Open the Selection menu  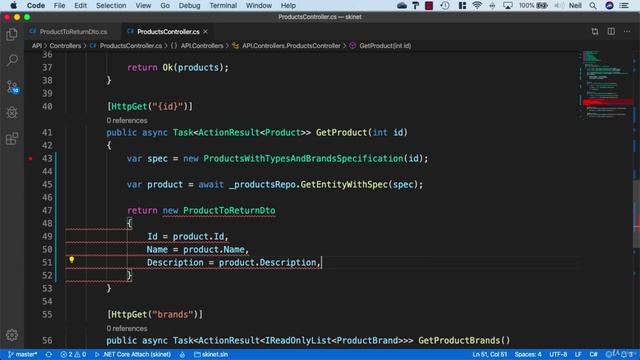point(111,5)
